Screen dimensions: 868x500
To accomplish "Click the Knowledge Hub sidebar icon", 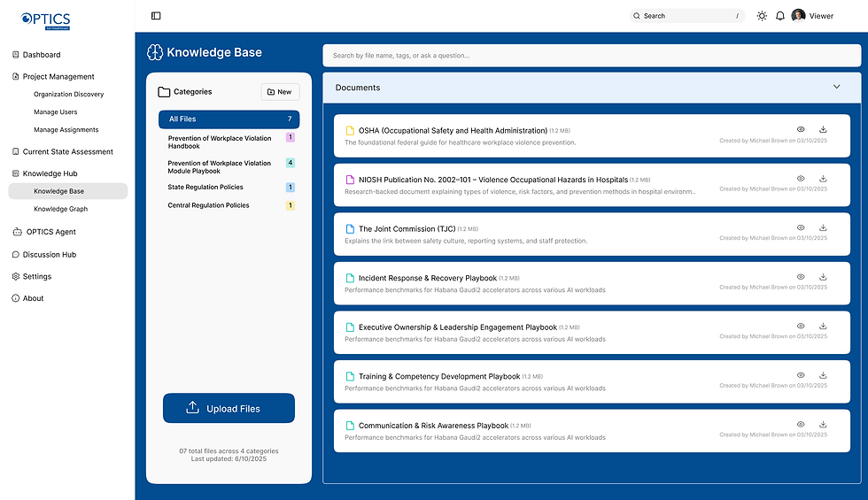I will [x=16, y=173].
